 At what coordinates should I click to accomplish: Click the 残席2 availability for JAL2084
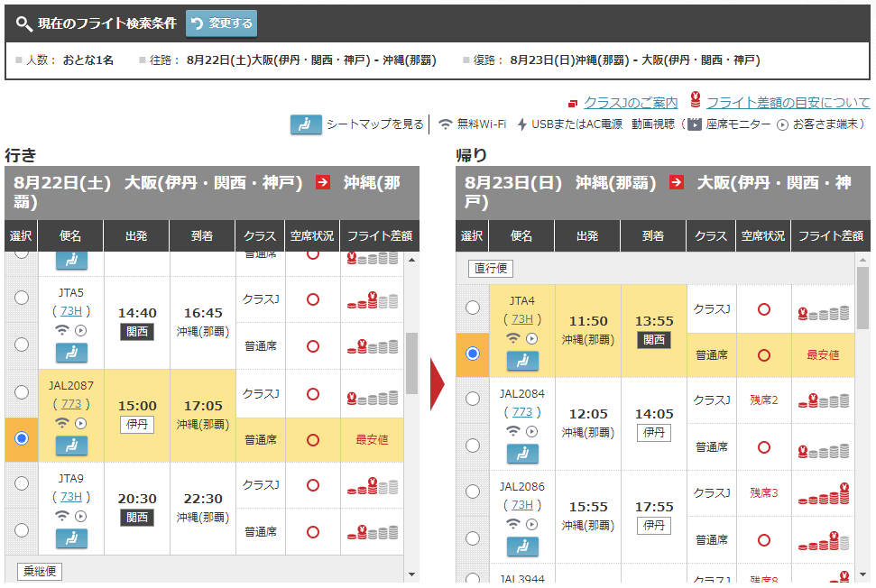coord(764,400)
